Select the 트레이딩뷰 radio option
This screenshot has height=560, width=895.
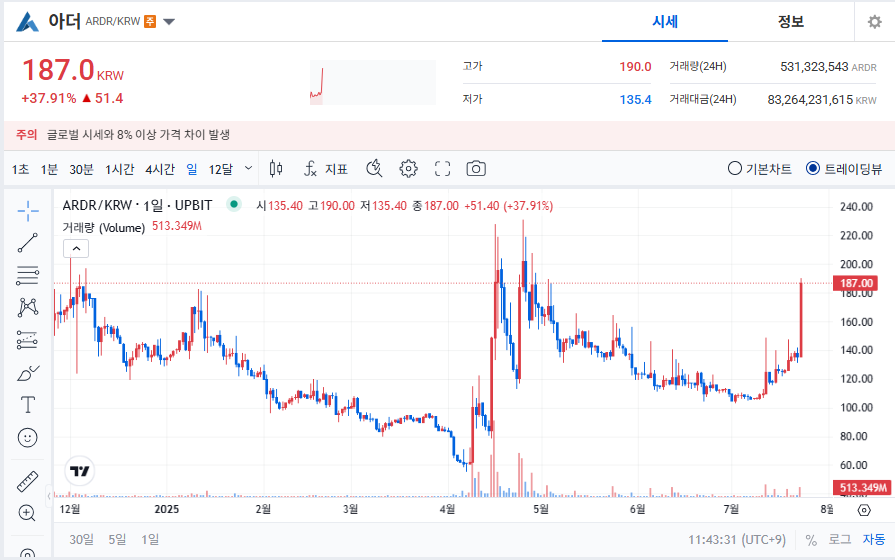844,168
